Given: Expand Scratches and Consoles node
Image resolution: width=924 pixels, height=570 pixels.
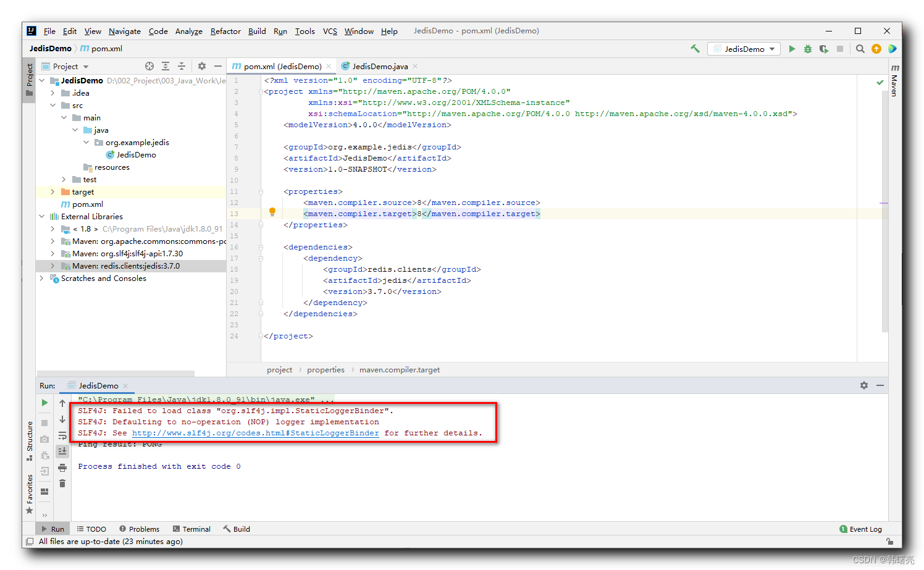Looking at the screenshot, I should click(41, 279).
